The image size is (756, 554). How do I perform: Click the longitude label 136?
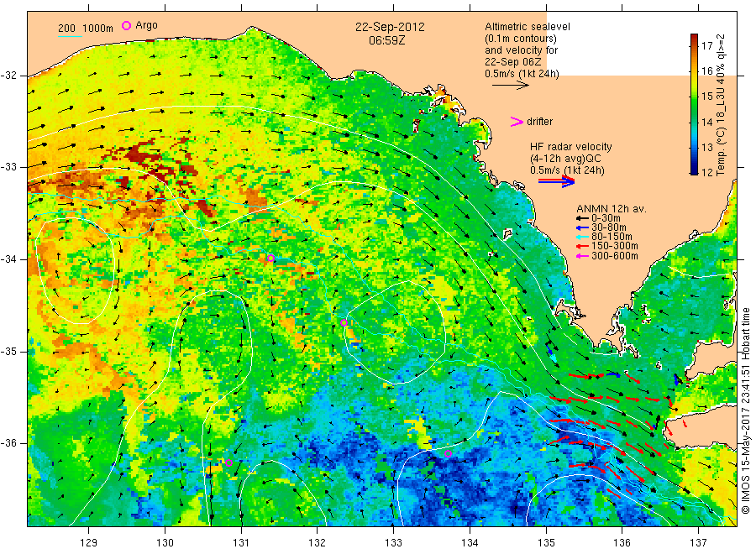tap(622, 543)
